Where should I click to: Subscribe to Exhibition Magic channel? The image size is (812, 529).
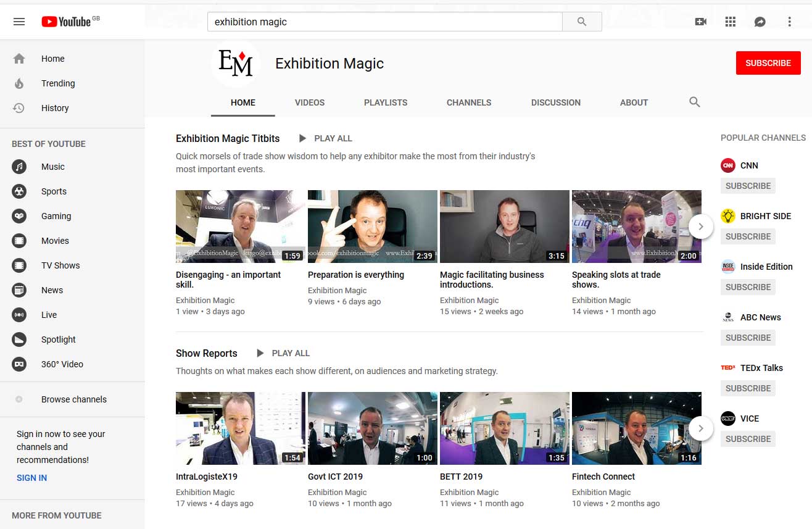[x=768, y=63]
